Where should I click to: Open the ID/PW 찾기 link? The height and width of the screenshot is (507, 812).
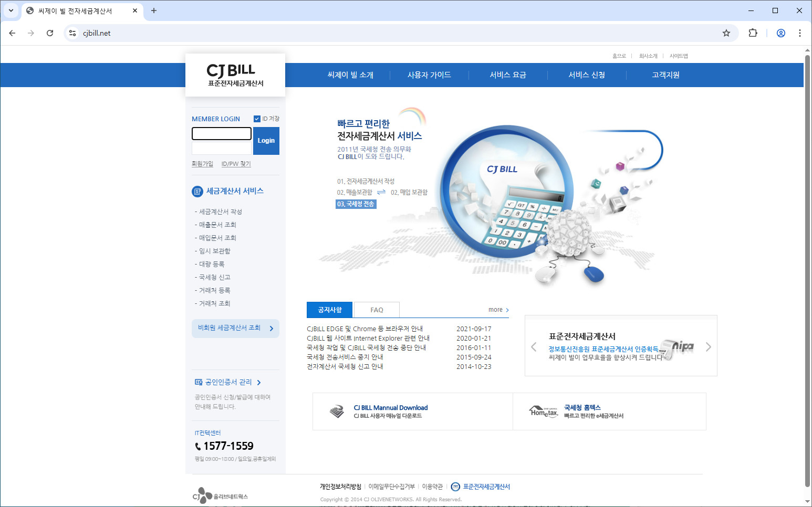tap(236, 164)
